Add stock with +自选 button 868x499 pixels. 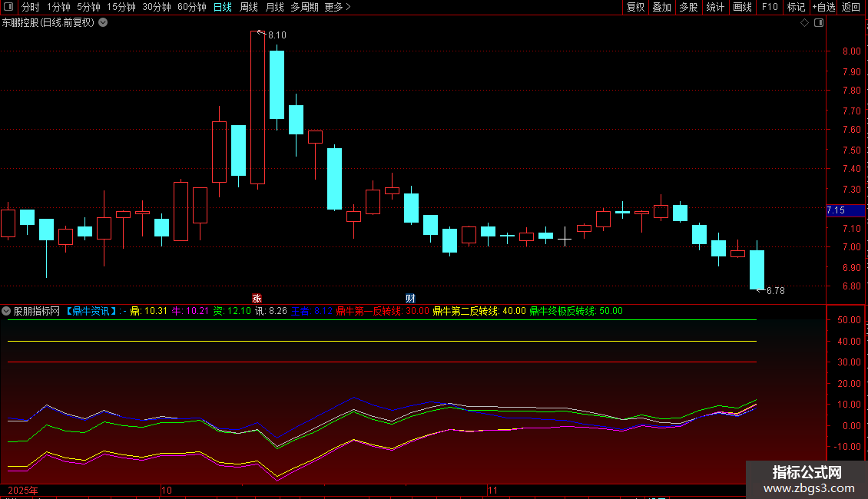(822, 7)
